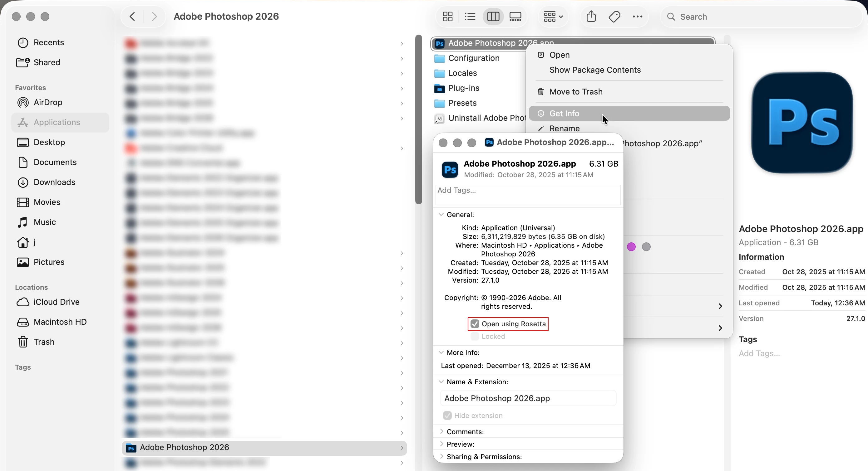Expand the upper context menu submenu arrow
Image resolution: width=868 pixels, height=471 pixels.
720,306
